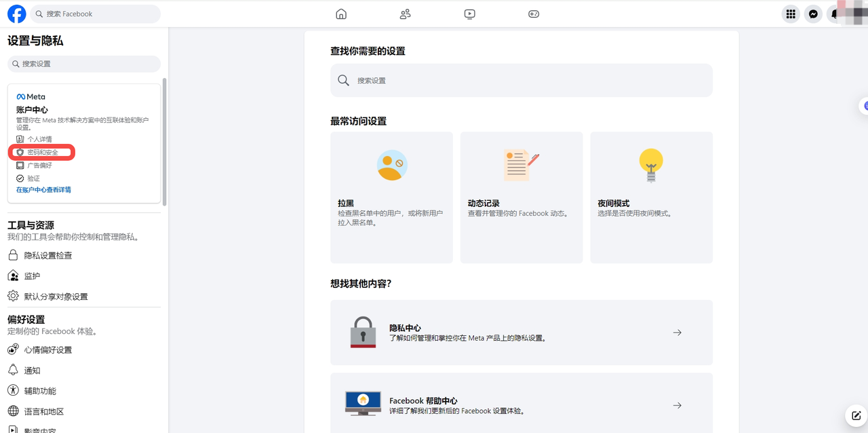Screen dimensions: 868x433
Task: Open 广告偏好 in account center
Action: pyautogui.click(x=39, y=165)
